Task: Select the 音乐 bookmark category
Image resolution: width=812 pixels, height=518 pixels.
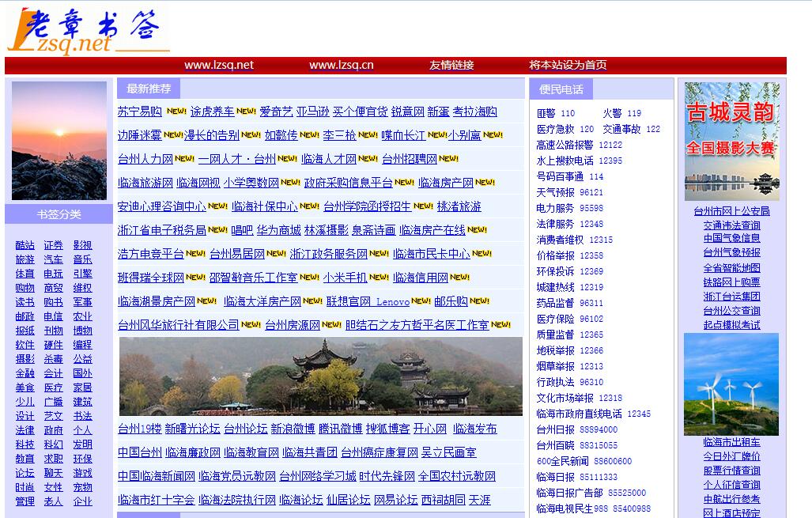Action: (x=82, y=259)
